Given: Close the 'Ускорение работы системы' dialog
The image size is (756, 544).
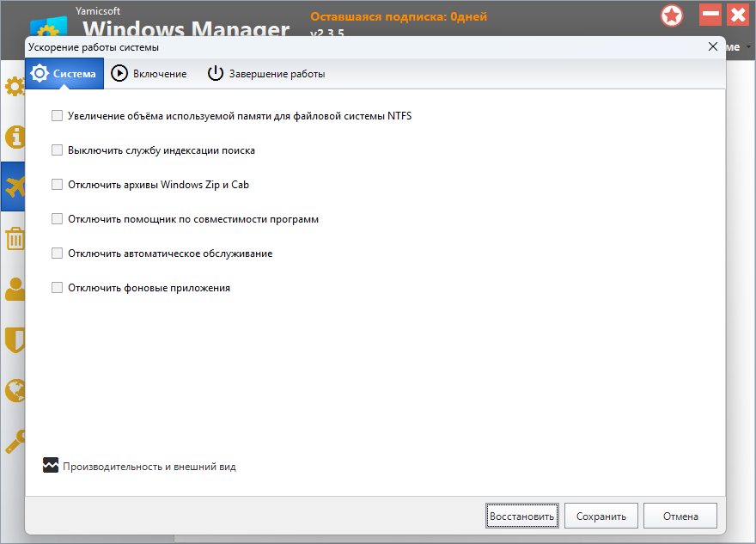Looking at the screenshot, I should tap(712, 46).
